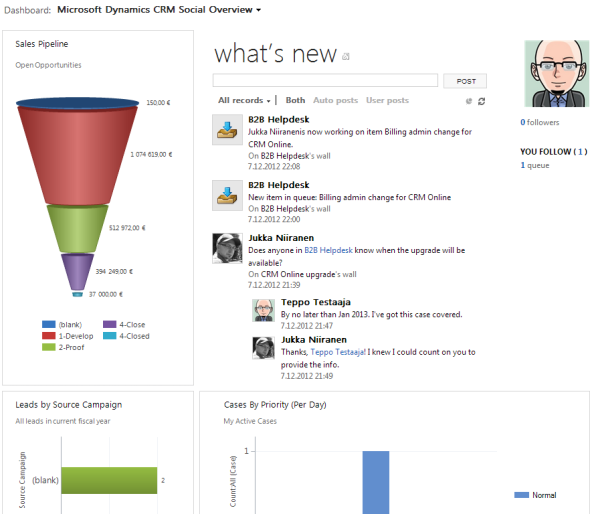Click the 512 972,00 € funnel label
This screenshot has width=590, height=514.
(x=127, y=228)
